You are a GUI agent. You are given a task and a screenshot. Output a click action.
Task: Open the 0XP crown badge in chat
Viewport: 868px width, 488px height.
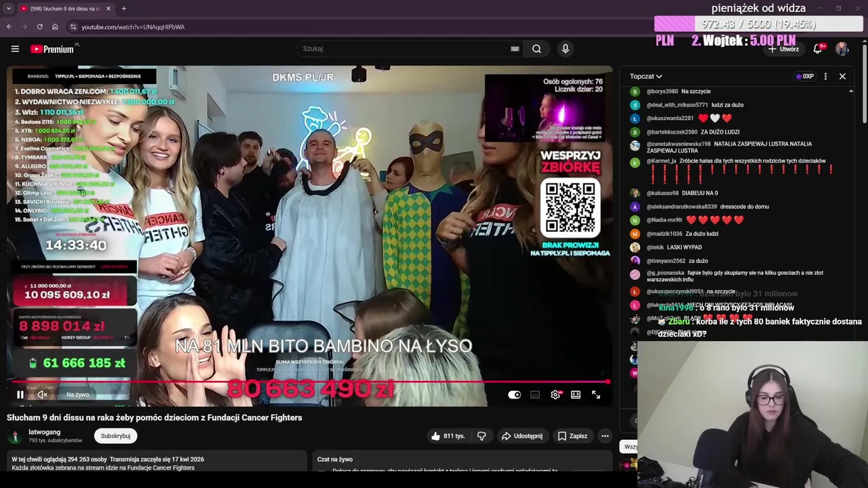click(x=804, y=77)
